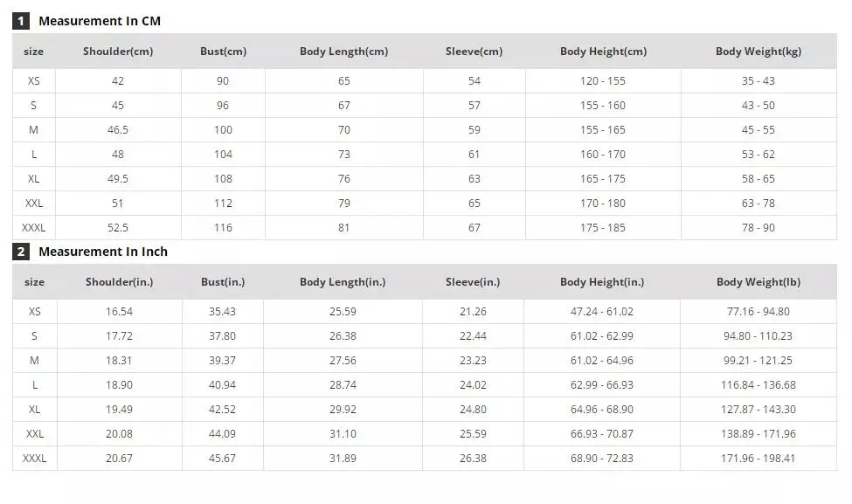
Task: Click the 116 bust value cell
Action: [223, 228]
